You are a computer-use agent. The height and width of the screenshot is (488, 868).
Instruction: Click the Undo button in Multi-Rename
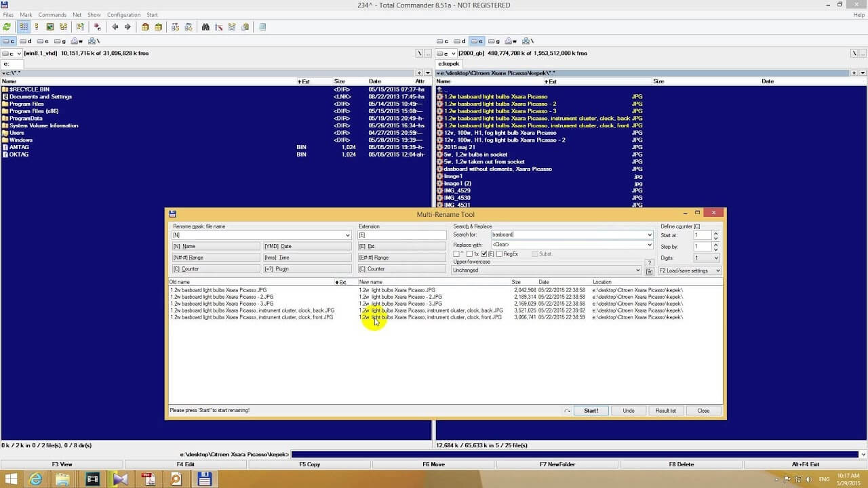[629, 411]
